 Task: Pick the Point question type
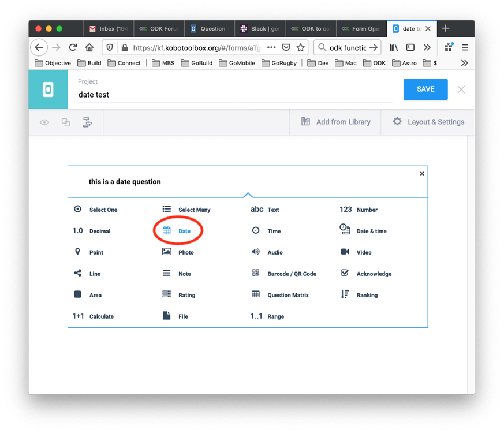(96, 252)
